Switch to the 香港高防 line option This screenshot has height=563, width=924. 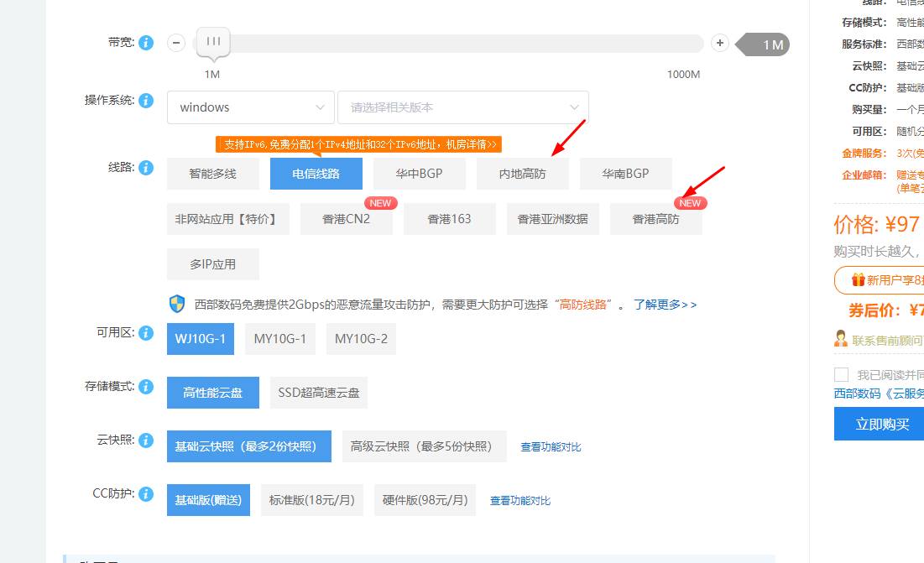point(655,219)
